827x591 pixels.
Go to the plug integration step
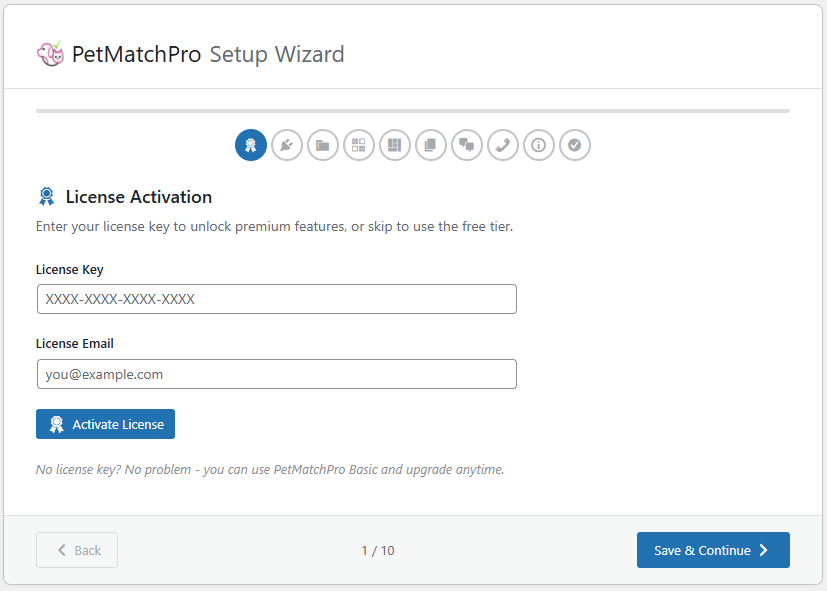[x=287, y=145]
